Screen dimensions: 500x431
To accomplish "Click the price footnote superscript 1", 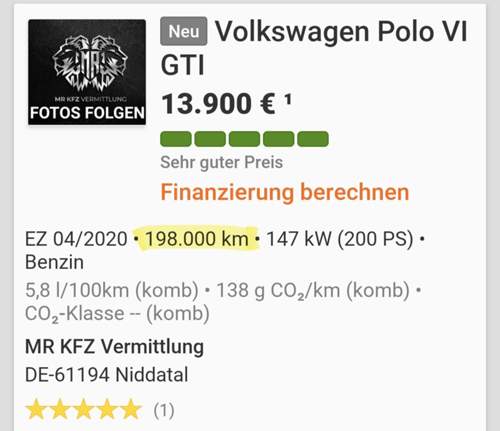I will pos(288,100).
